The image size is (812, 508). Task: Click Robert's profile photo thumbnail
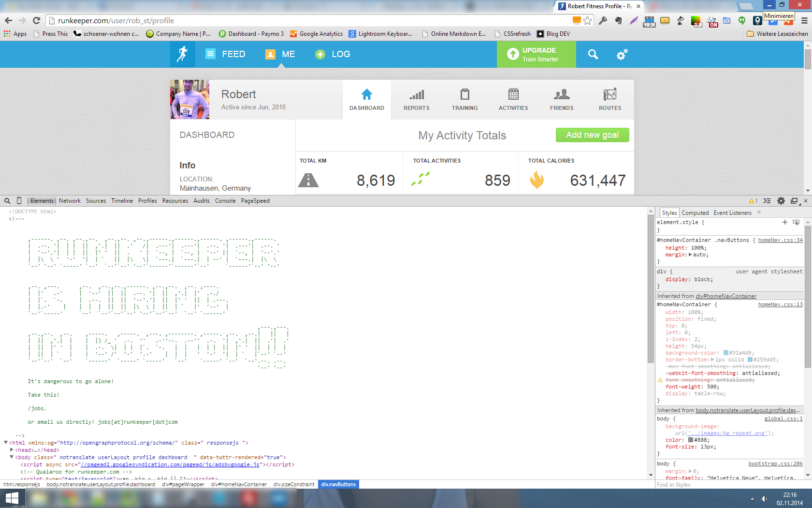(190, 99)
